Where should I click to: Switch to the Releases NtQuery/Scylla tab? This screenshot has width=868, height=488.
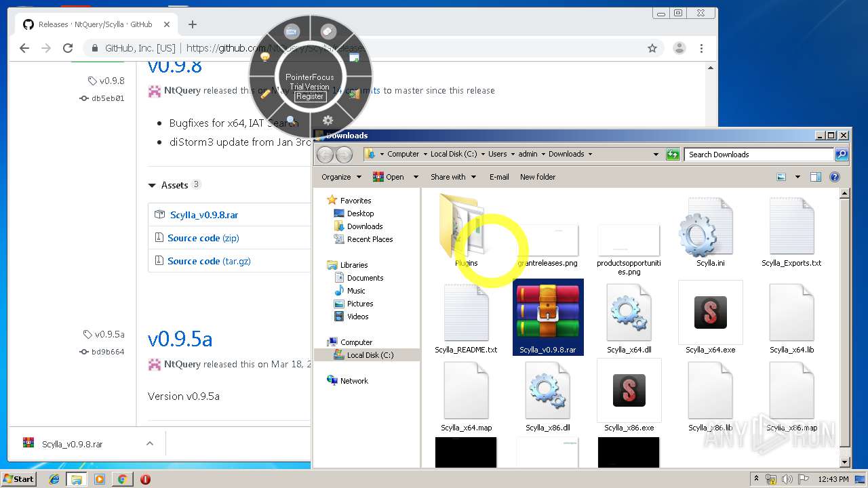click(x=95, y=24)
